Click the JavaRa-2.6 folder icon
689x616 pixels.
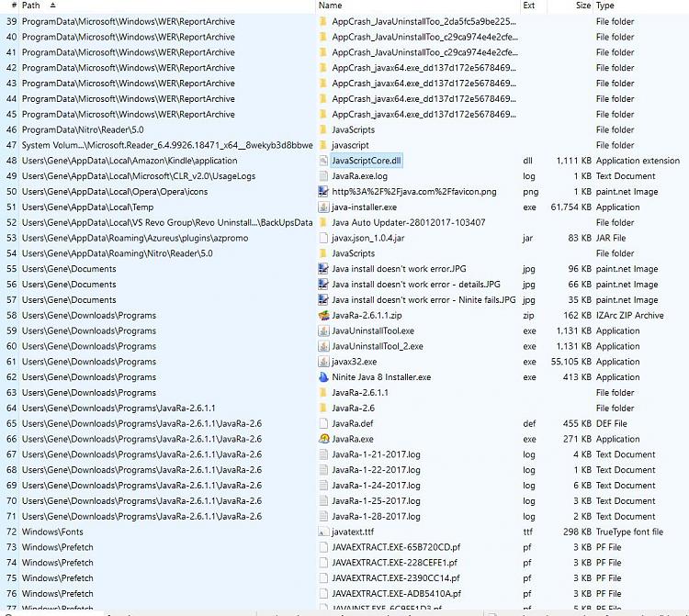coord(323,408)
